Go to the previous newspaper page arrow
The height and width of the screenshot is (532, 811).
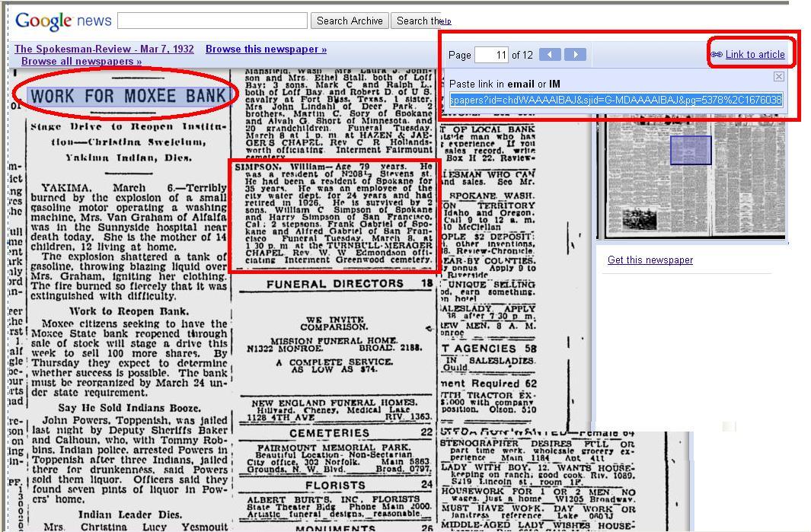click(550, 54)
